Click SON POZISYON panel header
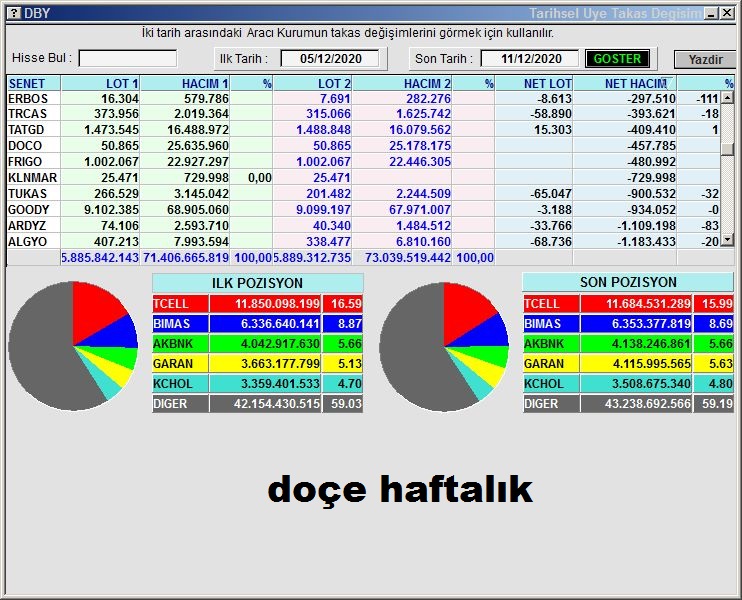Screen dimensions: 742x600 pos(628,282)
